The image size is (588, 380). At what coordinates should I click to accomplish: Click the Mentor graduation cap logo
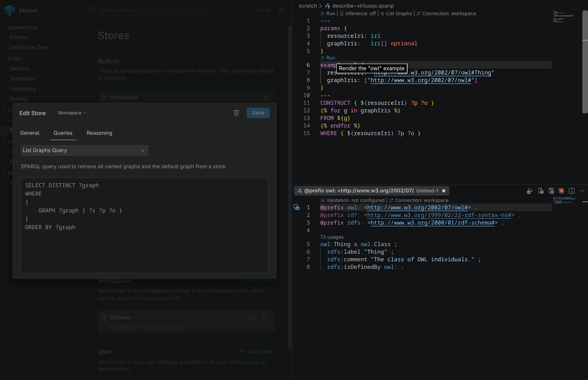pos(10,10)
